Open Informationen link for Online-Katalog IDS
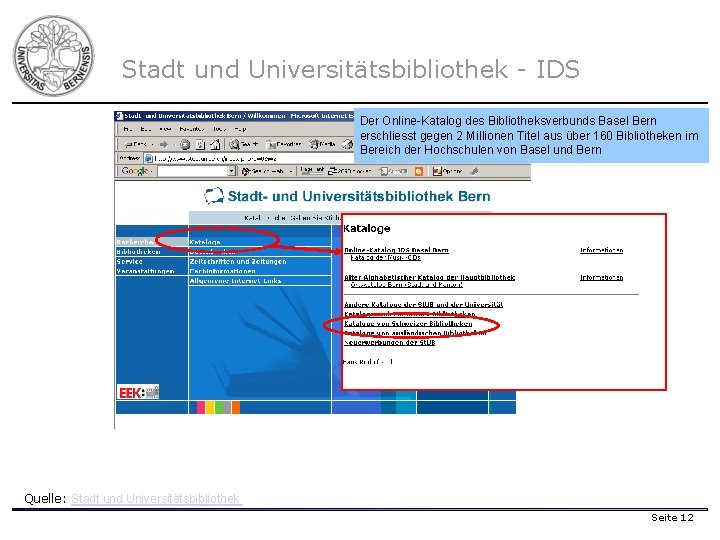720x540 pixels. coord(602,250)
